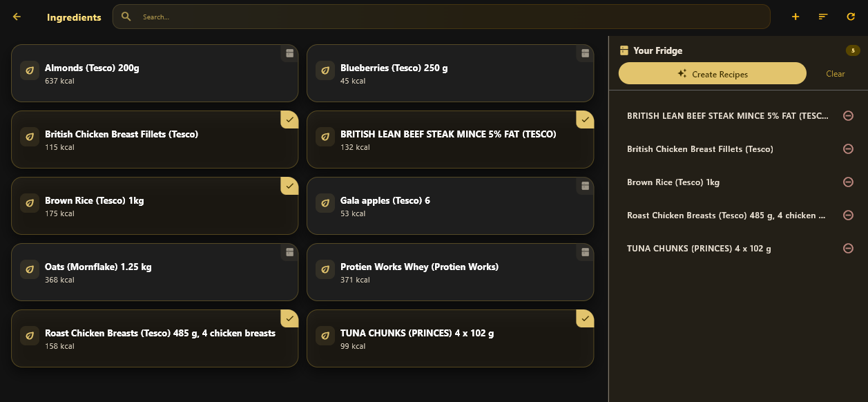The height and width of the screenshot is (402, 868).
Task: Click the leaf icon on the TUNA CHUNKS card
Action: click(x=325, y=336)
